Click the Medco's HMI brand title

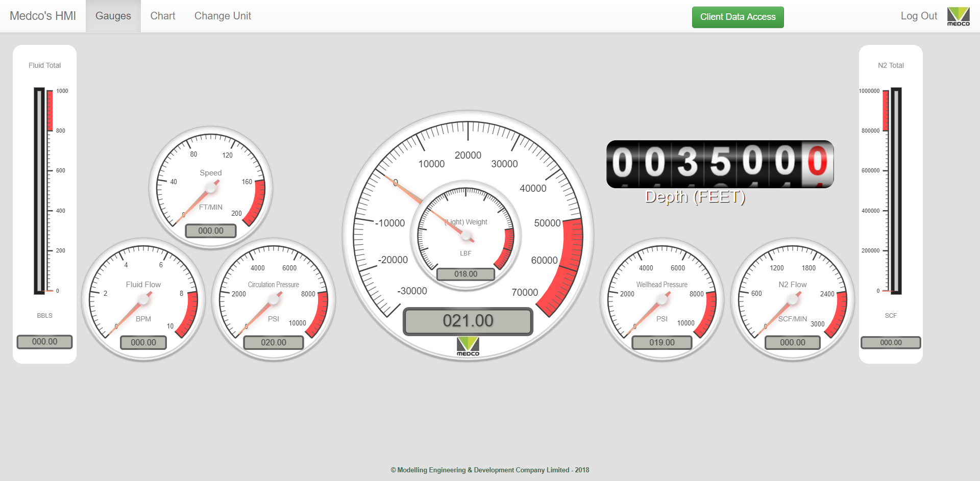[x=43, y=16]
